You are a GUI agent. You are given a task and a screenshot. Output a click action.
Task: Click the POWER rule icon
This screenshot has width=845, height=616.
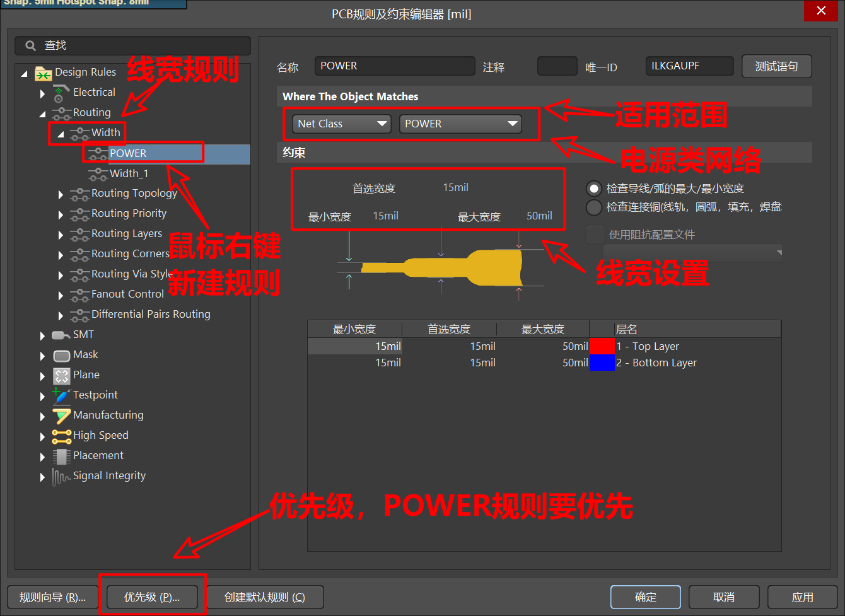(98, 154)
